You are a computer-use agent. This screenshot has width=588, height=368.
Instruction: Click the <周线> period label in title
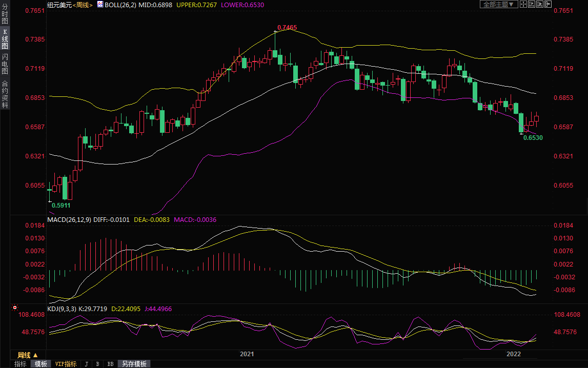click(83, 4)
